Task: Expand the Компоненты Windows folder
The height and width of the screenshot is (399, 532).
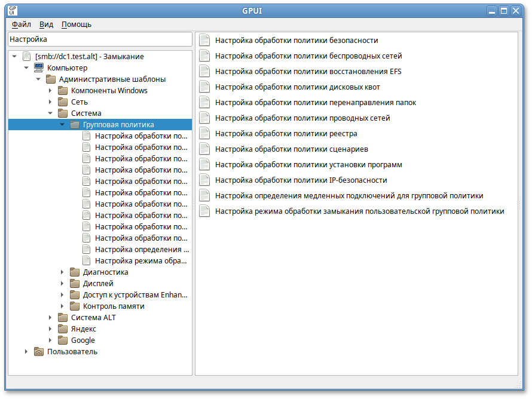Action: (x=50, y=91)
